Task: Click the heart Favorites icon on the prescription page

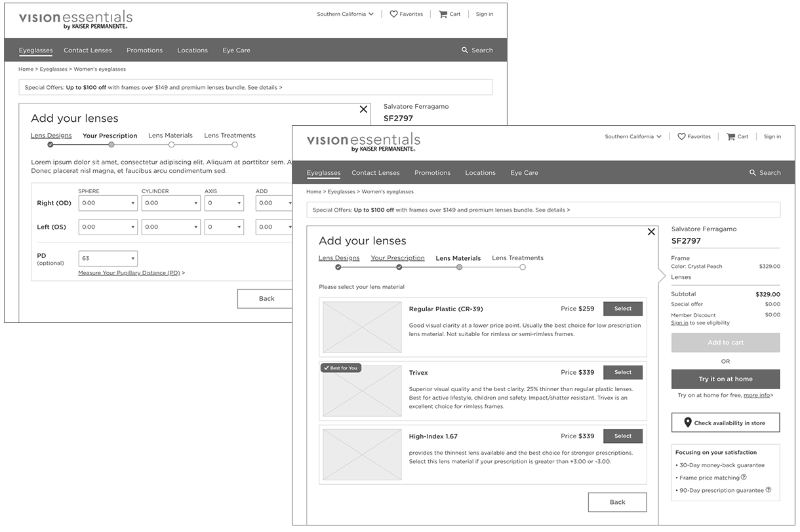Action: [x=393, y=14]
